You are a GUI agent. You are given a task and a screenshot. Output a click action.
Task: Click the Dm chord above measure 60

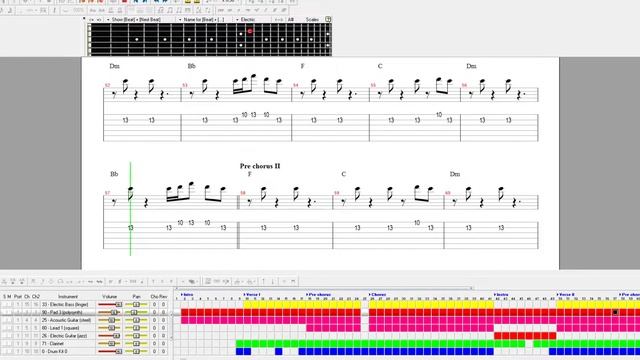[x=455, y=174]
